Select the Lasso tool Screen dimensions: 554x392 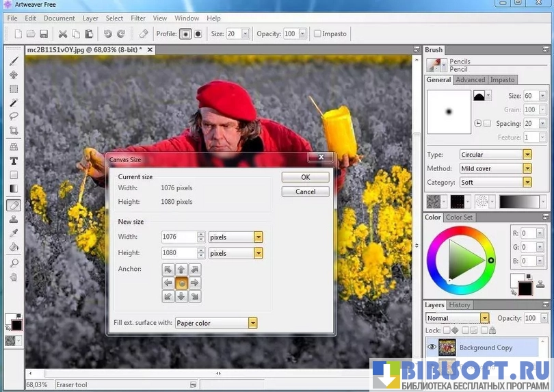click(14, 116)
